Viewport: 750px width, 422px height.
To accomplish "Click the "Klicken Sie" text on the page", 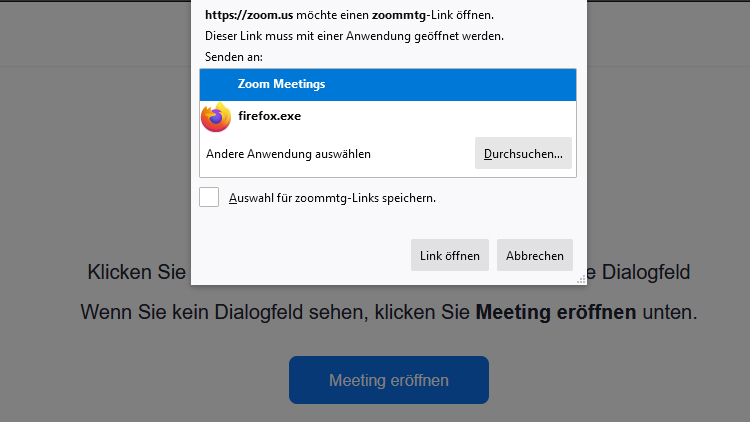I will (137, 272).
